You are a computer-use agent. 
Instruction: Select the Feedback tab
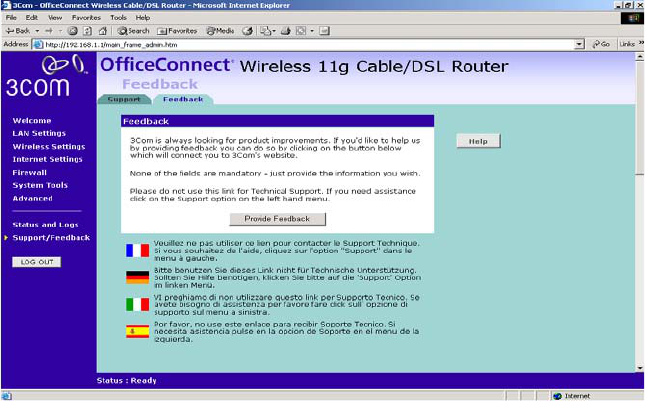coord(183,99)
